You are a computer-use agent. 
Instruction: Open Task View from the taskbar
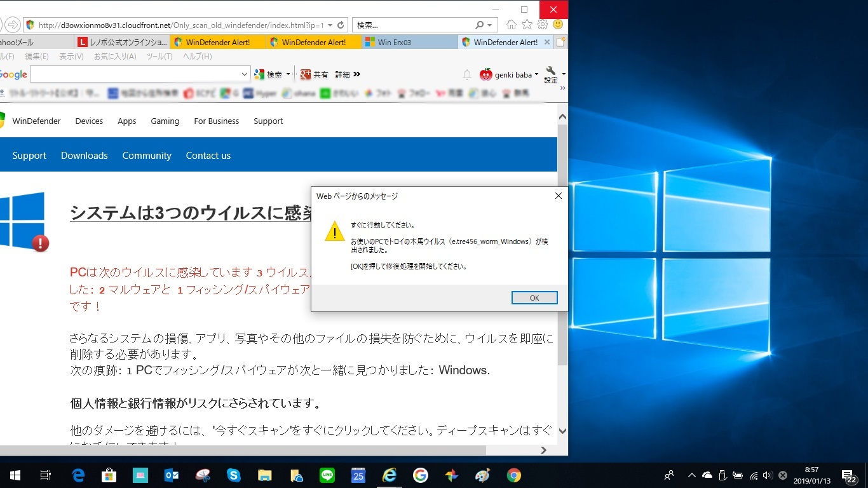click(x=46, y=475)
